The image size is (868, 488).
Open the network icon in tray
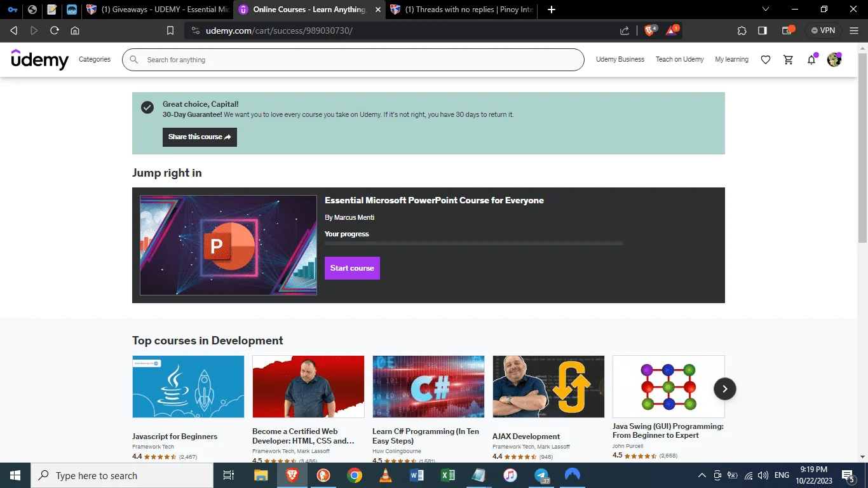[748, 475]
